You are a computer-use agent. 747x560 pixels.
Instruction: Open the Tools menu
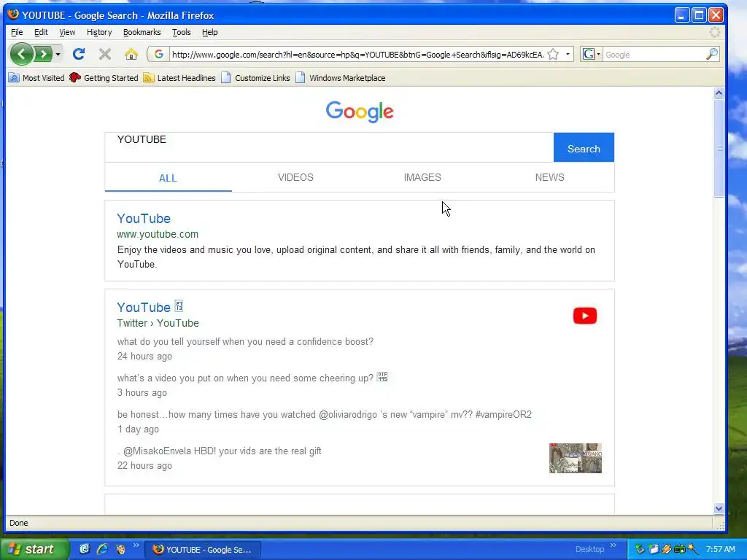182,32
